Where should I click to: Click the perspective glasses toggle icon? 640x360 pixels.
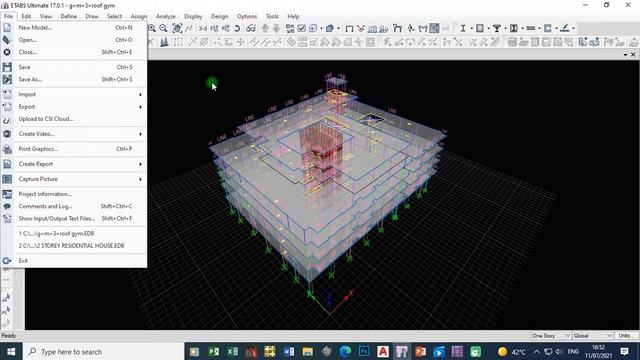(x=251, y=28)
